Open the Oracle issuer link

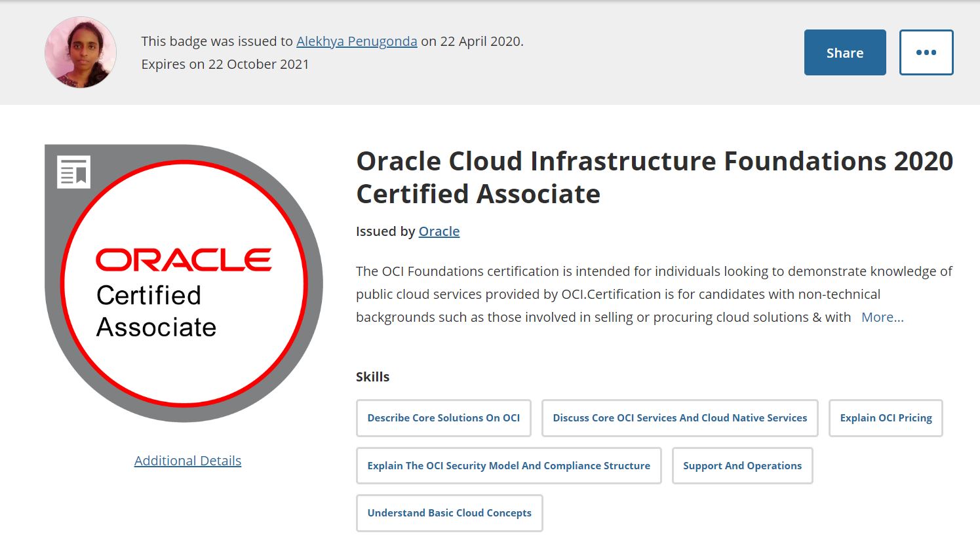[x=439, y=231]
